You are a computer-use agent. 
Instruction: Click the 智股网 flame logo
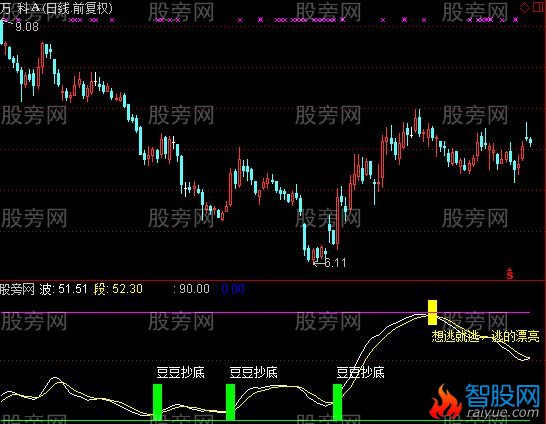coord(445,401)
